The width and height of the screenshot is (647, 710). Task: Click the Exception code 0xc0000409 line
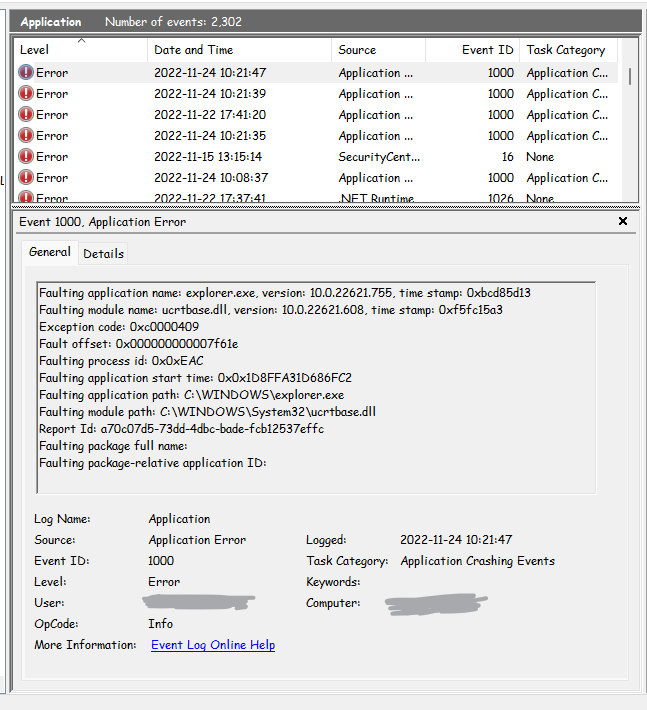coord(119,326)
